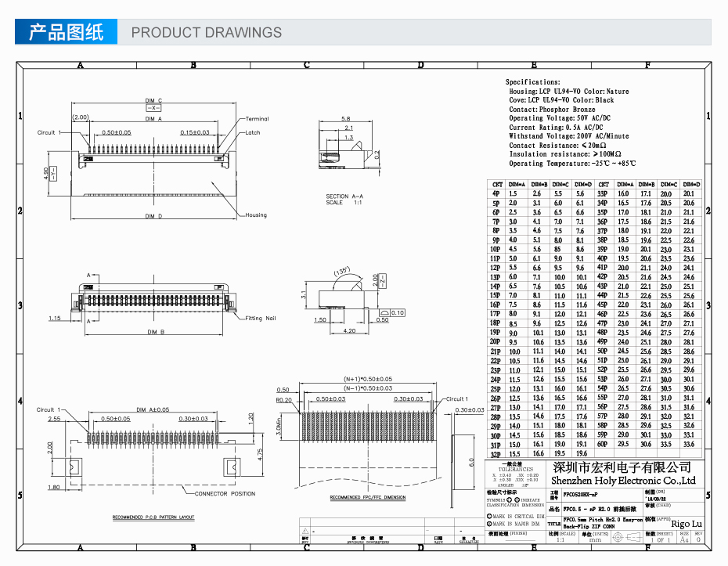
Task: Click the 'Current Rating: 0.5A AC/DC' line
Action: coord(557,128)
